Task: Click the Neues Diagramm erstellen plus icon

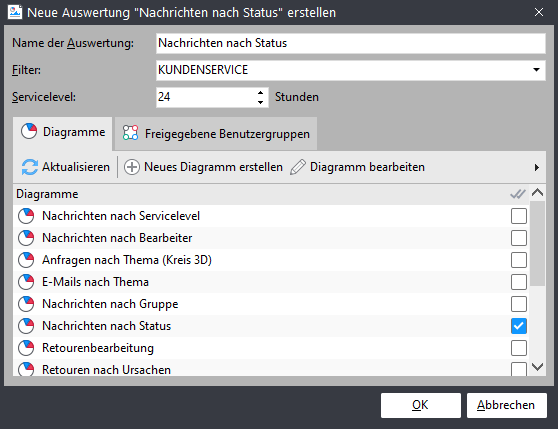Action: coord(132,167)
